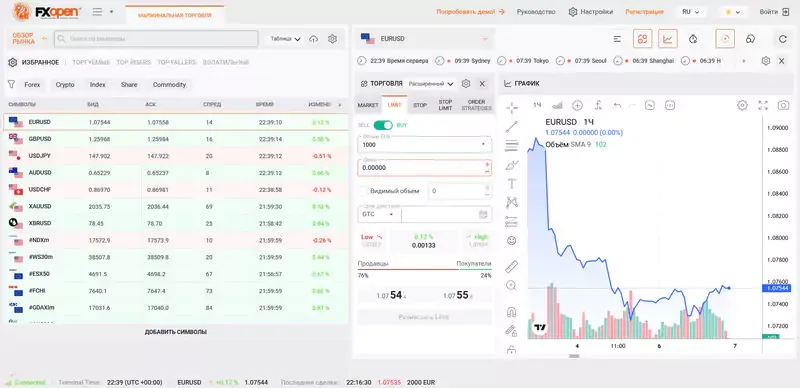This screenshot has width=800, height=388.
Task: Open the forecasting and measurement tools
Action: pyautogui.click(x=511, y=222)
